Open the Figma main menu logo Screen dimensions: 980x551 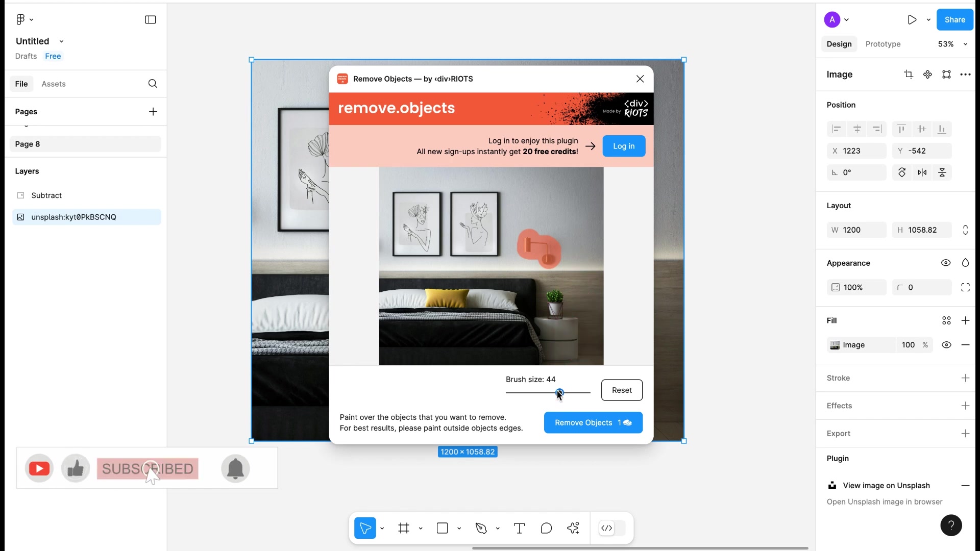pyautogui.click(x=20, y=19)
